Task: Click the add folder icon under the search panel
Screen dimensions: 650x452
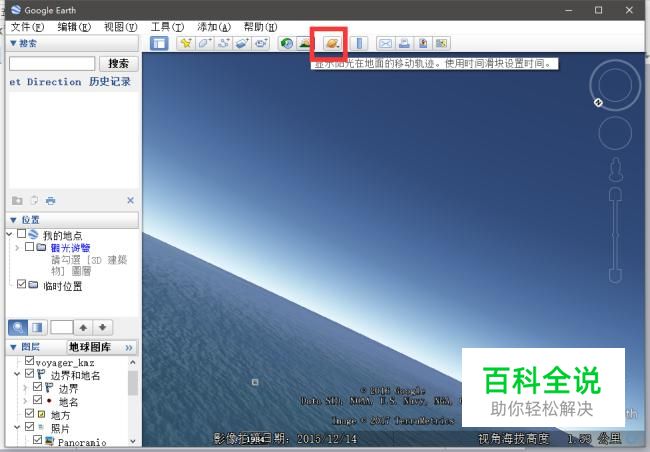Action: pos(17,201)
